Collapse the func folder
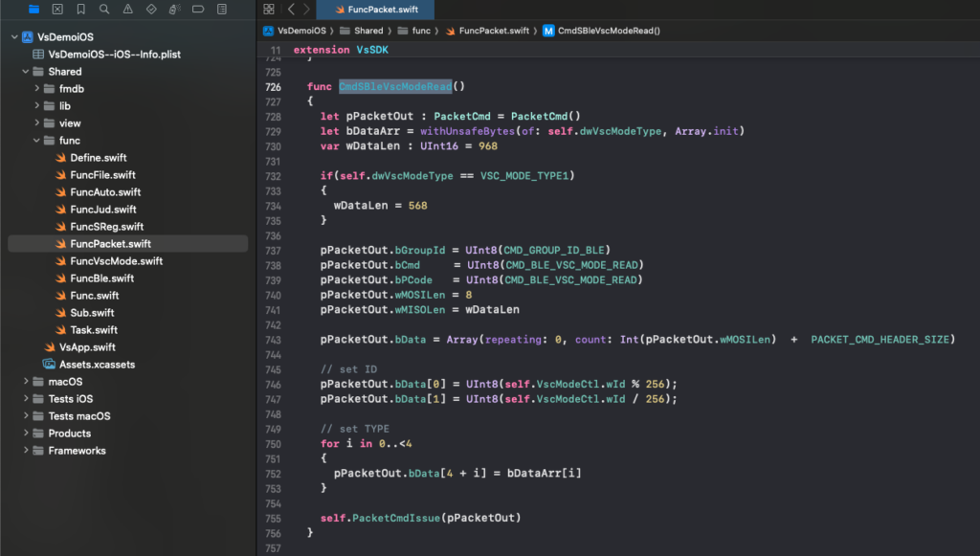980x556 pixels. coord(37,141)
